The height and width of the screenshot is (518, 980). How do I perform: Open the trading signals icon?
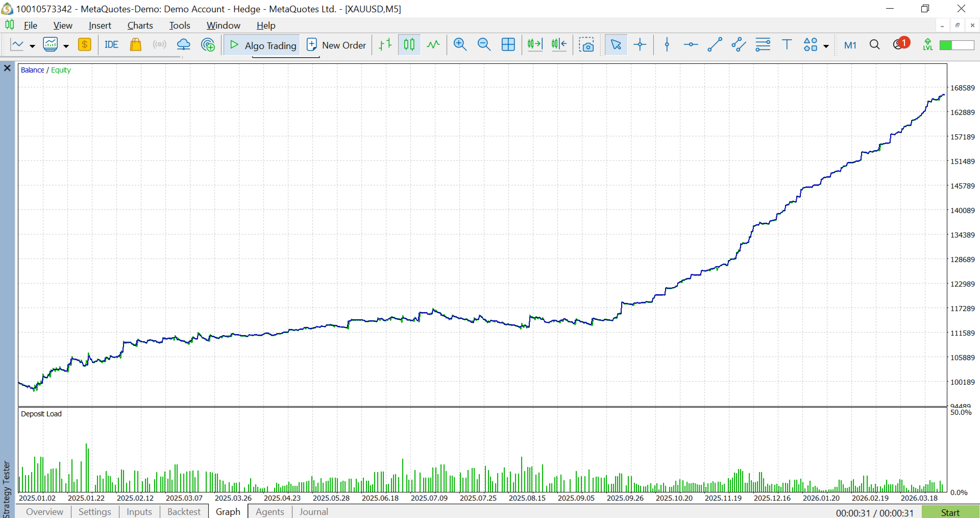pyautogui.click(x=159, y=45)
